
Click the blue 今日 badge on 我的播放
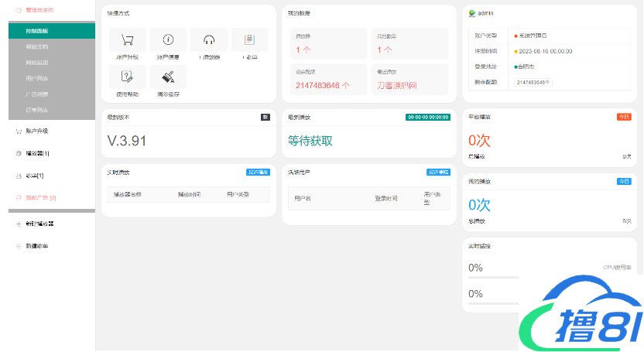[623, 181]
